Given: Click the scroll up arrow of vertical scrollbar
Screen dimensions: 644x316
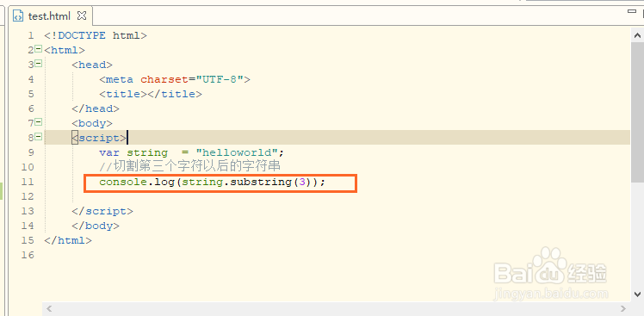Looking at the screenshot, I should point(637,36).
